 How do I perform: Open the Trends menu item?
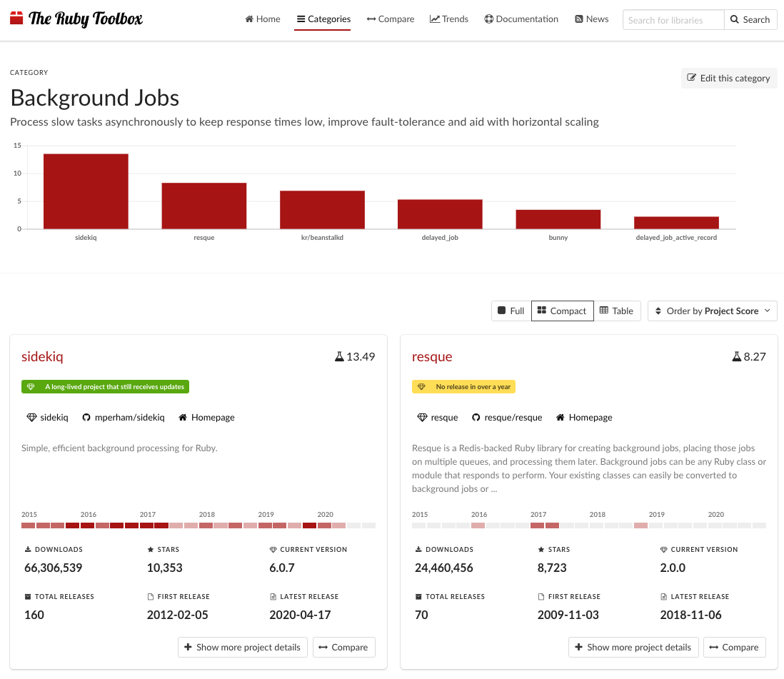click(449, 19)
